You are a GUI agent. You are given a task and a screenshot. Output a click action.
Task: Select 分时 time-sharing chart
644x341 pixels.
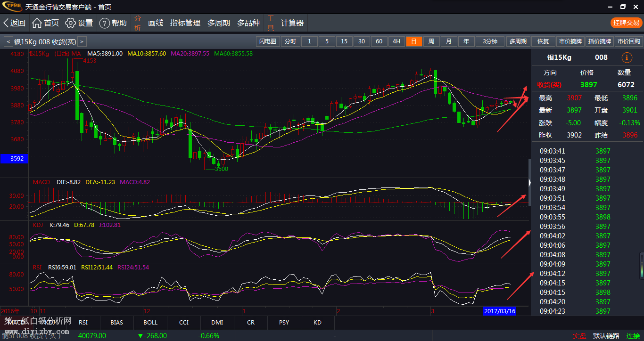[290, 41]
